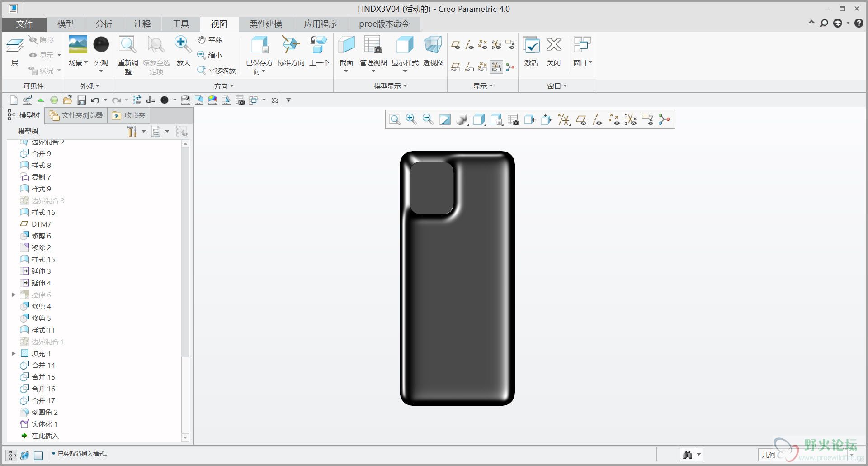Toggle the 透视图 perspective view

[433, 45]
